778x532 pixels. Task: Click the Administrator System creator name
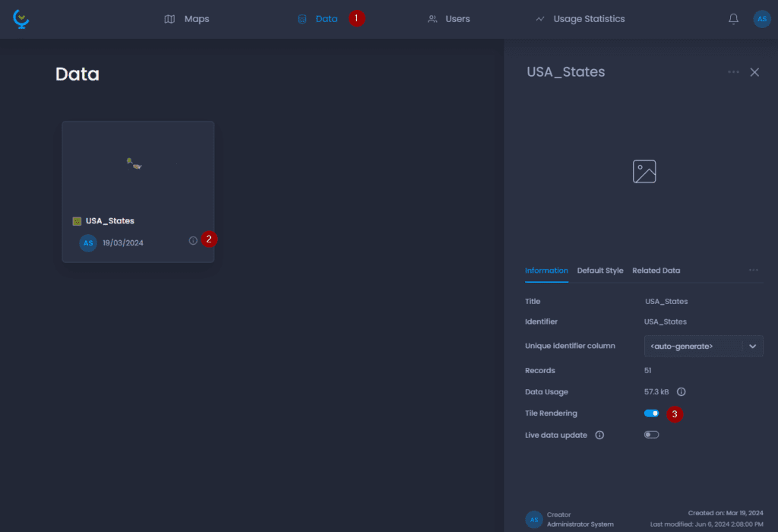point(580,524)
